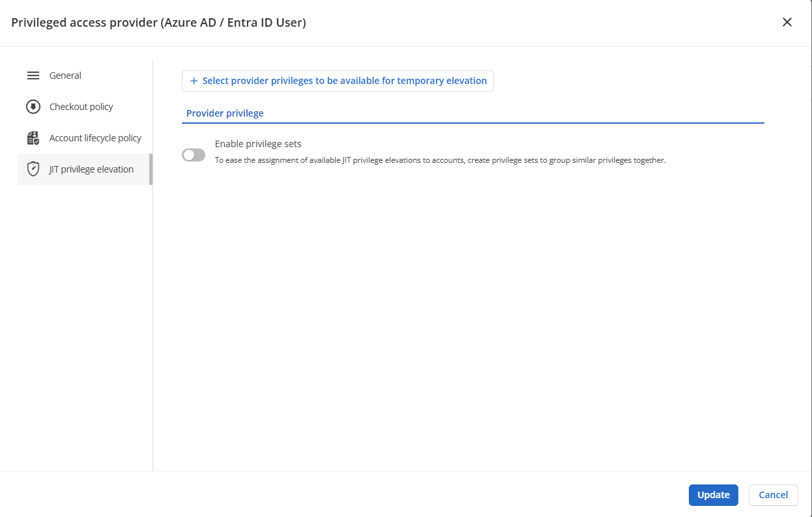Click the highlighted JIT privilege elevation row
This screenshot has width=812, height=517.
[83, 169]
